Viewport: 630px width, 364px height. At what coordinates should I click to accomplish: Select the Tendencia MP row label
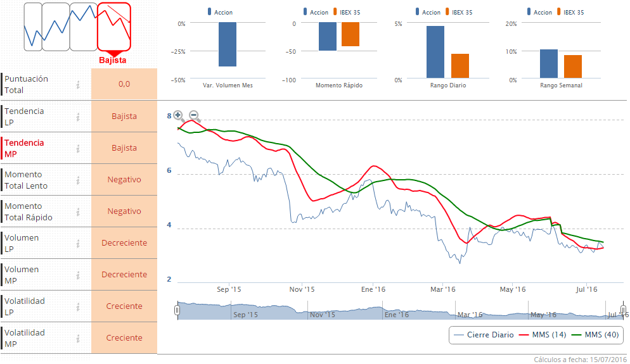[25, 148]
